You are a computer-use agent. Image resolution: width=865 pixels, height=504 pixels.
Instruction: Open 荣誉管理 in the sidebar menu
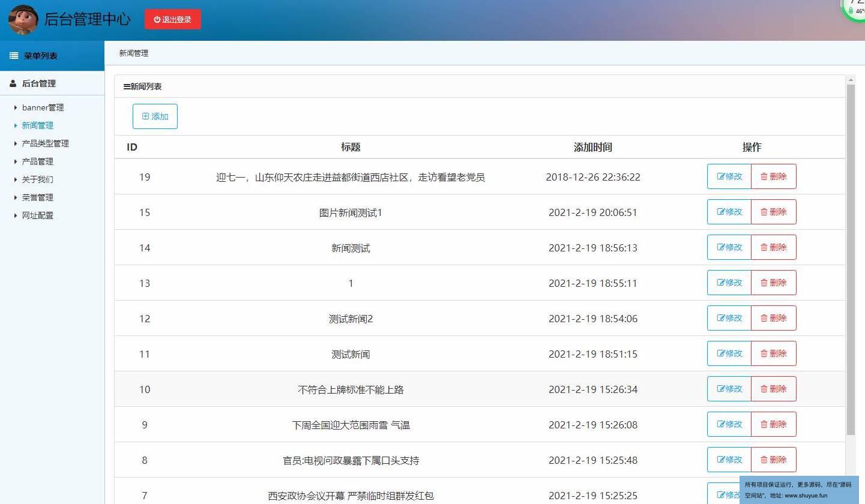pos(38,197)
